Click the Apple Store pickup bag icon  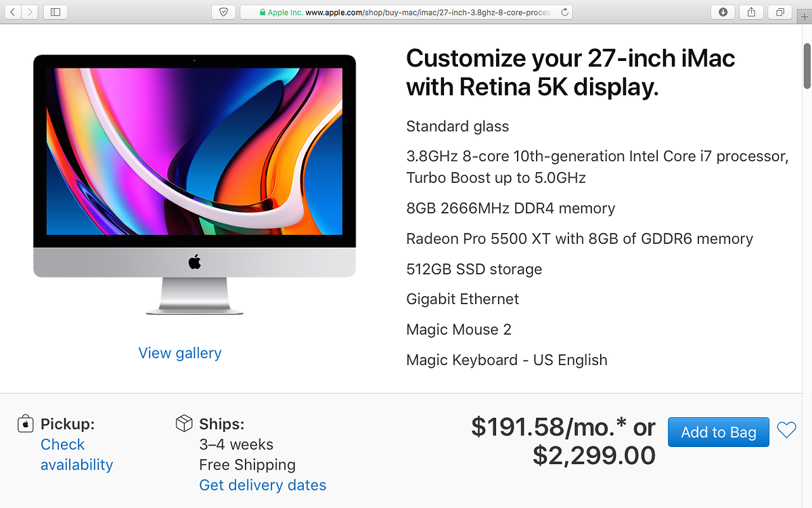click(26, 424)
